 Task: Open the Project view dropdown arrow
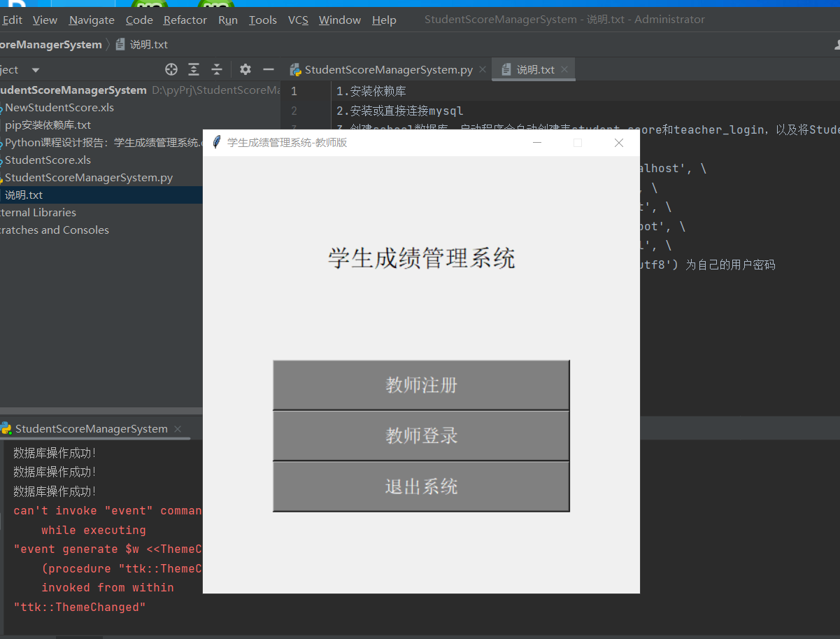(x=36, y=70)
